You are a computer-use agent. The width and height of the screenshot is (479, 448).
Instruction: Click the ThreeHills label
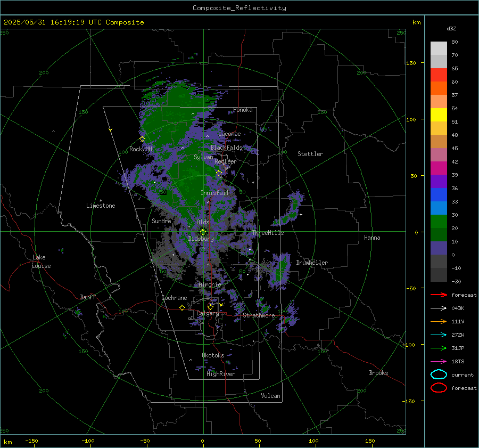coord(268,233)
